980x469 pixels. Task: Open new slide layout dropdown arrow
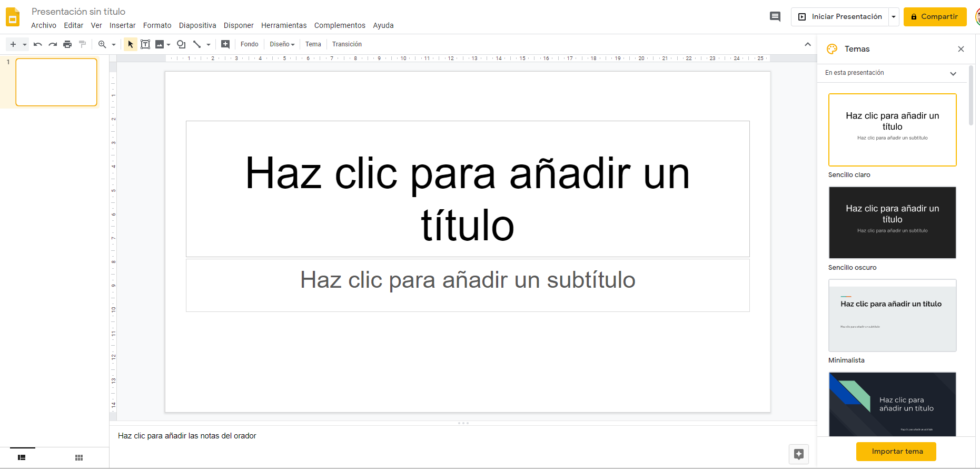pyautogui.click(x=24, y=44)
